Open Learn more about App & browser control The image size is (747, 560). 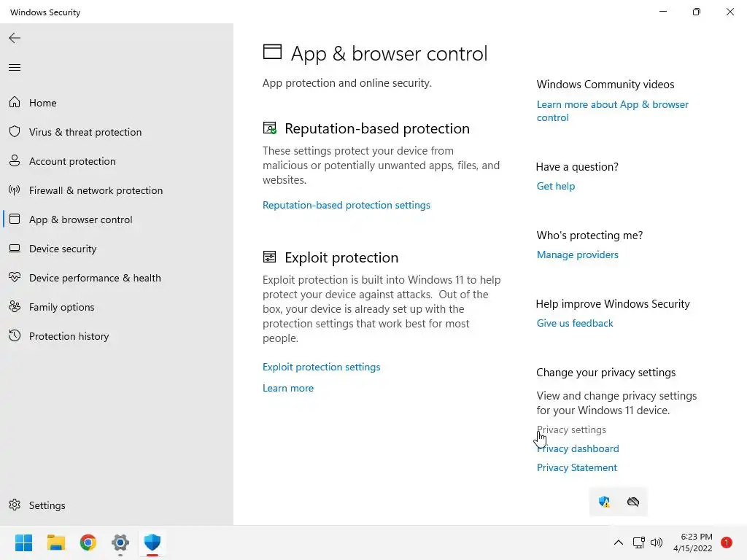[613, 111]
